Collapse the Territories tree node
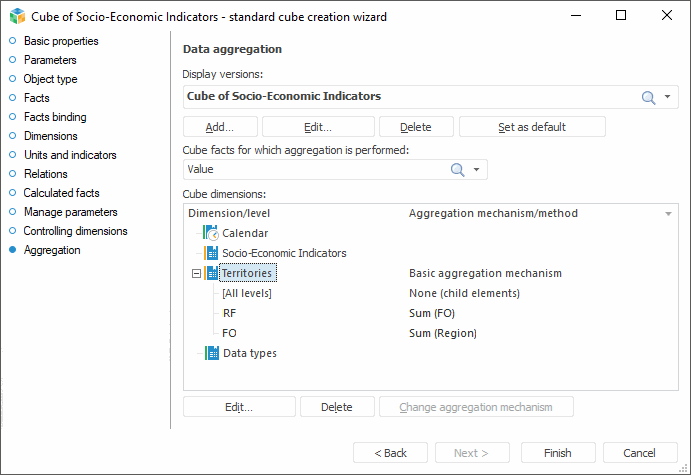Viewport: 691px width, 475px height. point(196,273)
